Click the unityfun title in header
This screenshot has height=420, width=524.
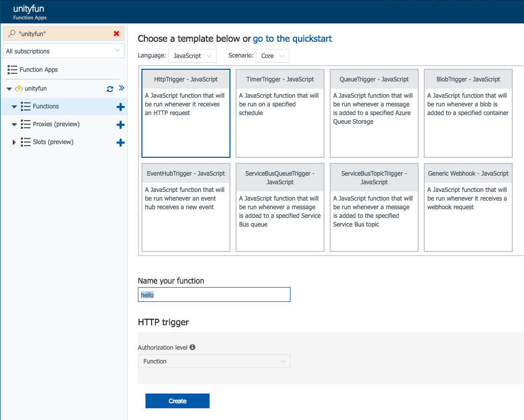click(x=28, y=9)
